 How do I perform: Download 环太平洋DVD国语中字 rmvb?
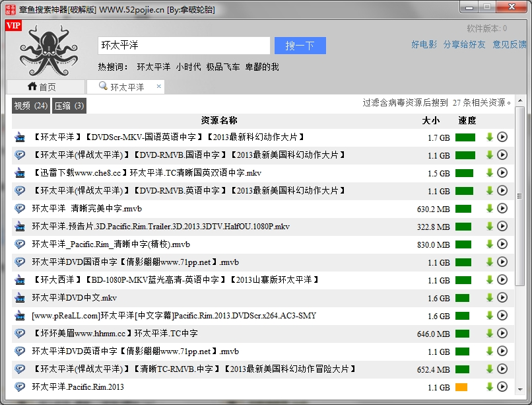click(489, 262)
